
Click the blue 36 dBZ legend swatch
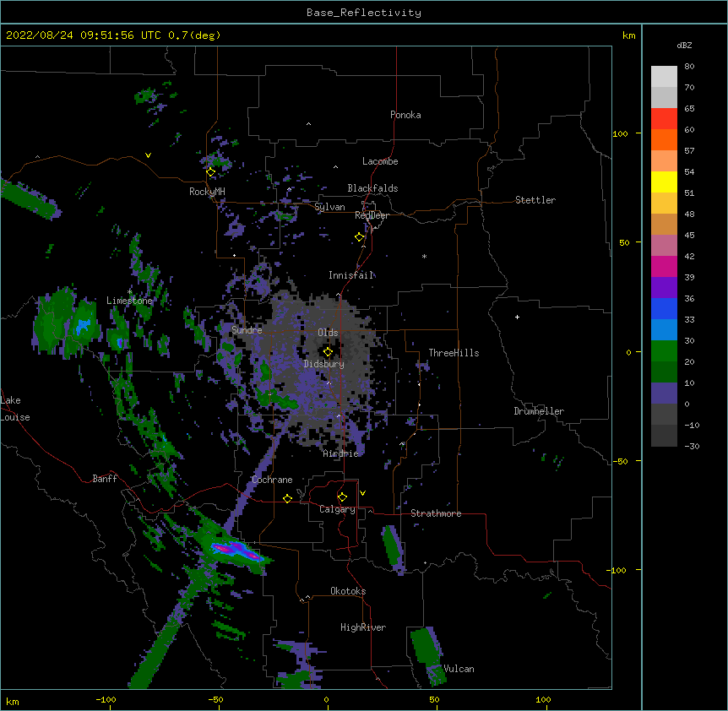664,308
